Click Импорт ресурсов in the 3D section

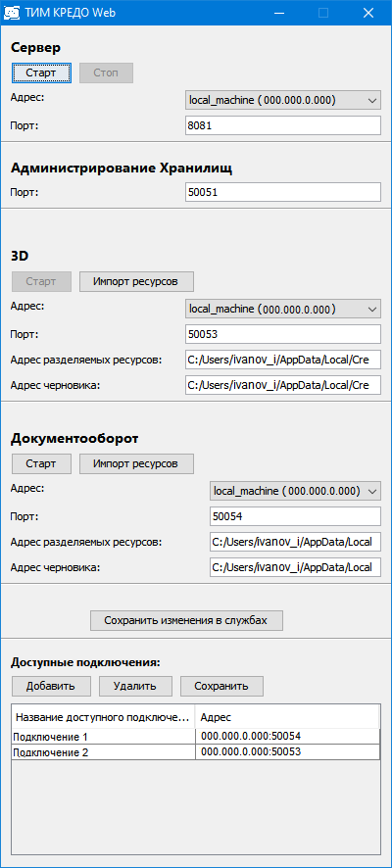click(136, 281)
